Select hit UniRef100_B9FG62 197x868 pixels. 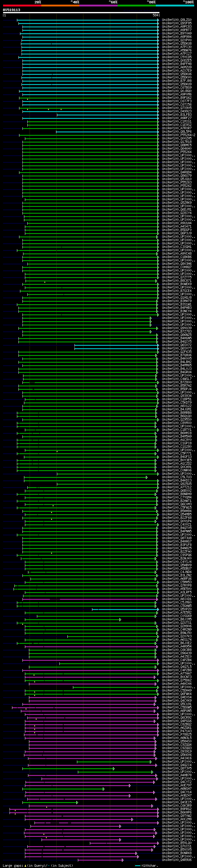tap(176, 98)
